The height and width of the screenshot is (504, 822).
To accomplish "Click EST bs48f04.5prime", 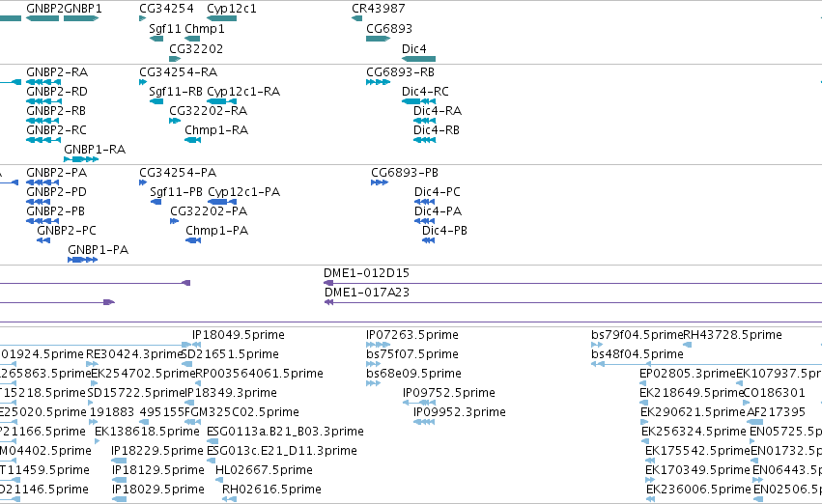I will [x=638, y=354].
